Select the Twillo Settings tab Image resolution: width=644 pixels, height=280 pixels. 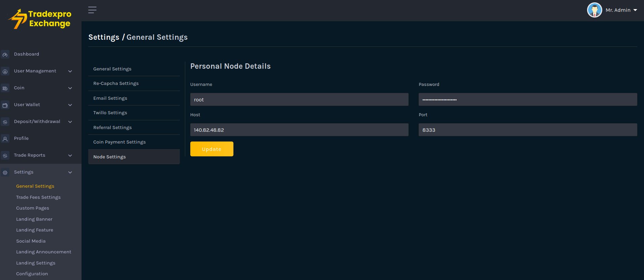pos(110,113)
